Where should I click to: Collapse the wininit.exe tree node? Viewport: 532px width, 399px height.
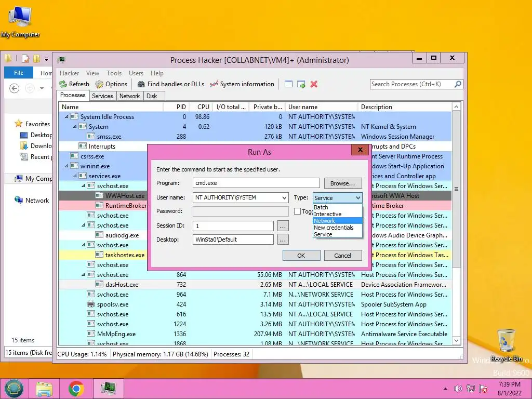[66, 166]
